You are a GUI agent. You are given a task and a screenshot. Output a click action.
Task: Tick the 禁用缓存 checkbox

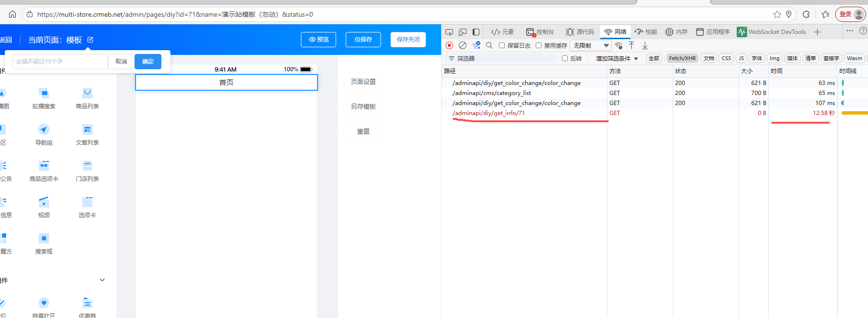click(539, 45)
